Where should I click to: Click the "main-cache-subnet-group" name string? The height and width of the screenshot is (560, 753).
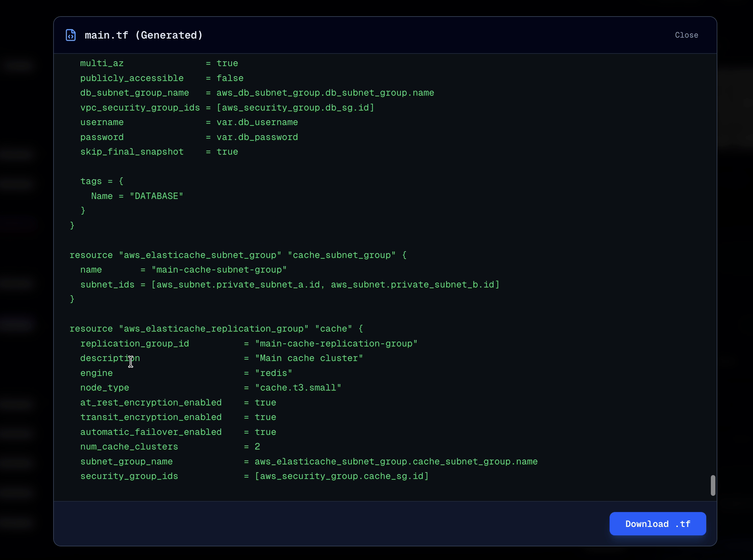click(x=219, y=270)
